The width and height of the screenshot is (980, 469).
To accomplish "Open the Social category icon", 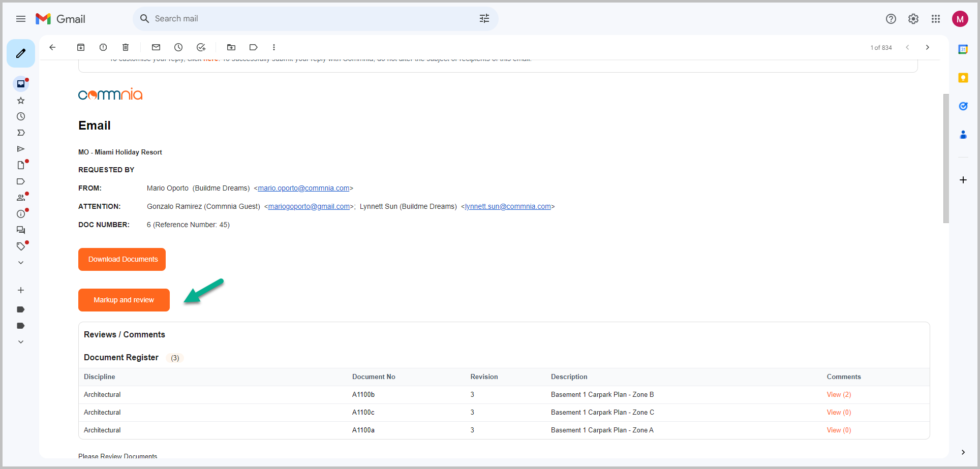I will click(x=21, y=198).
